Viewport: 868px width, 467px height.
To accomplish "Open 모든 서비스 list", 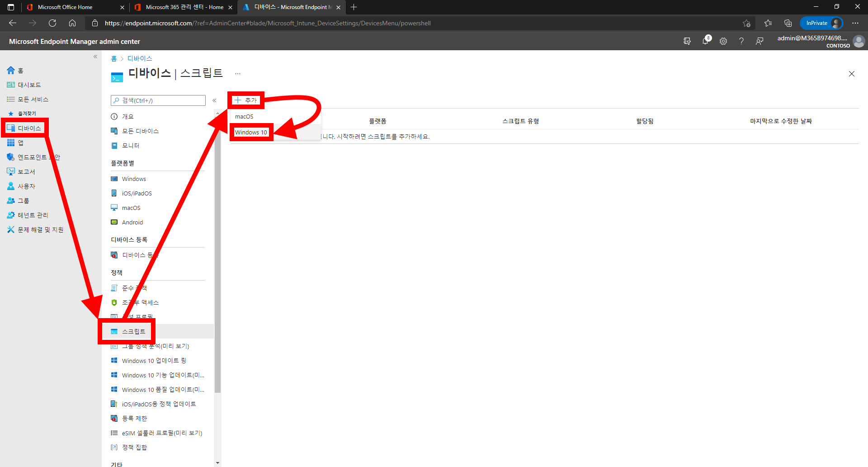I will [33, 99].
